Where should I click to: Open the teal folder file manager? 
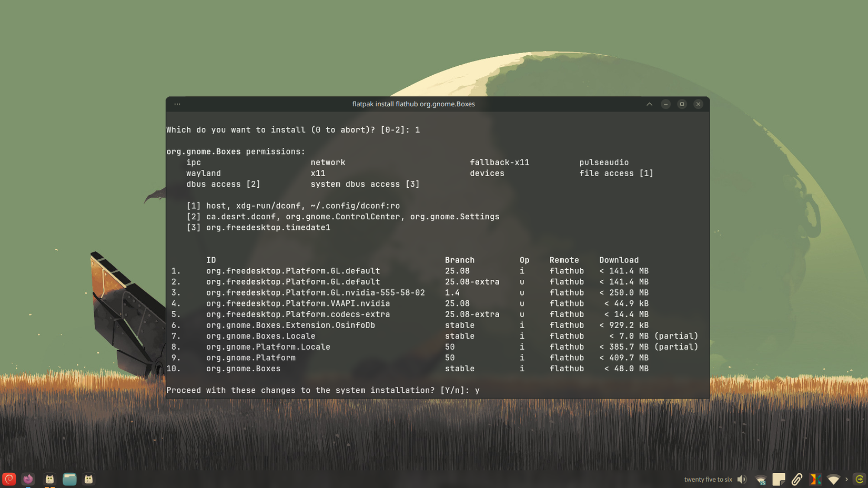(69, 479)
